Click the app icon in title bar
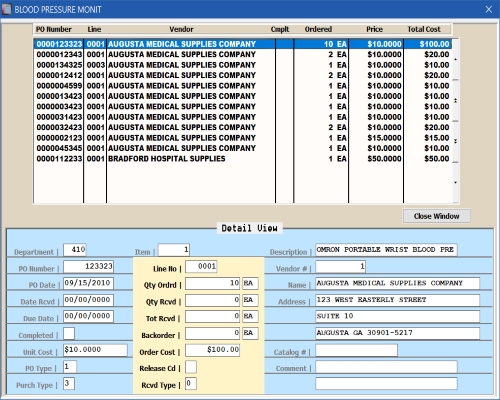 [x=7, y=9]
